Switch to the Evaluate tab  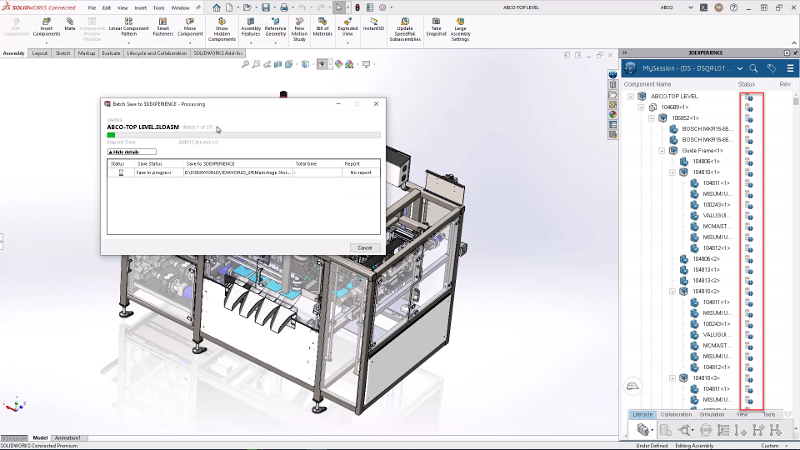pos(111,53)
